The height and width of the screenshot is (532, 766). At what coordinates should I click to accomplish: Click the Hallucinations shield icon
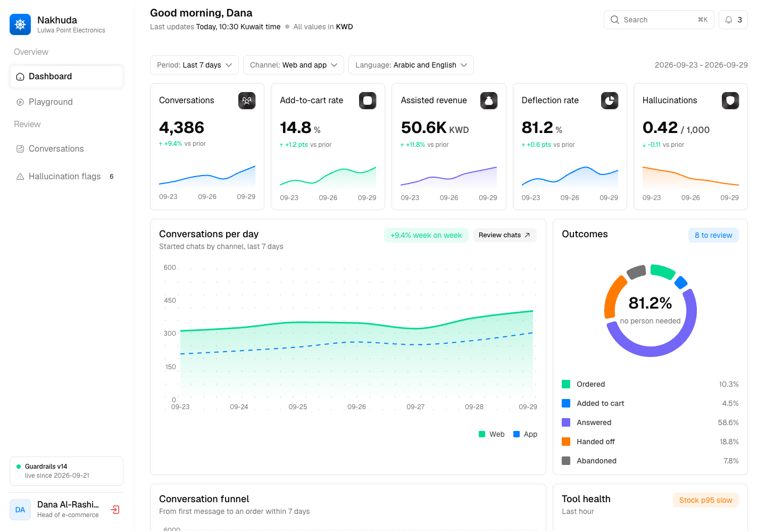pyautogui.click(x=730, y=101)
